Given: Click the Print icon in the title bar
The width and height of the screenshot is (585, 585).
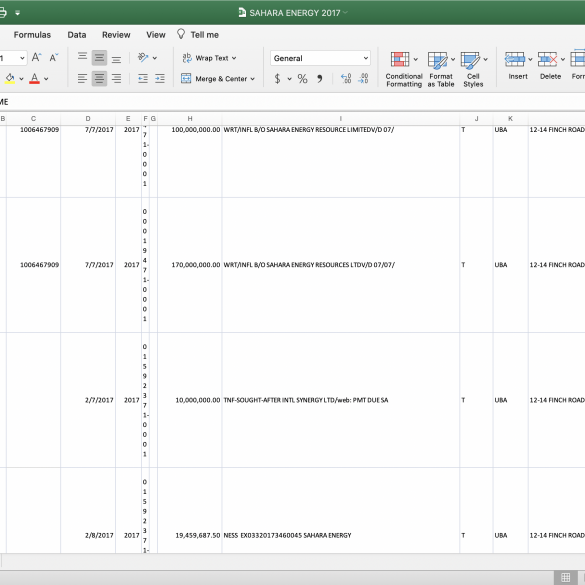Looking at the screenshot, I should [2, 13].
